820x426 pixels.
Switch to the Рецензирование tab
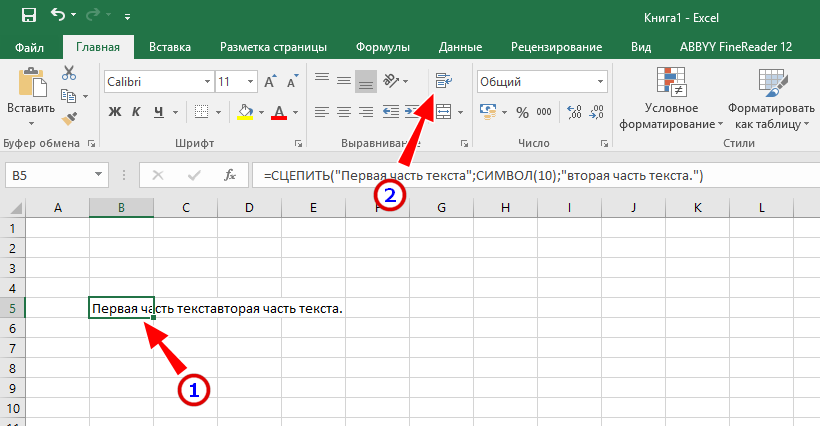pyautogui.click(x=556, y=47)
